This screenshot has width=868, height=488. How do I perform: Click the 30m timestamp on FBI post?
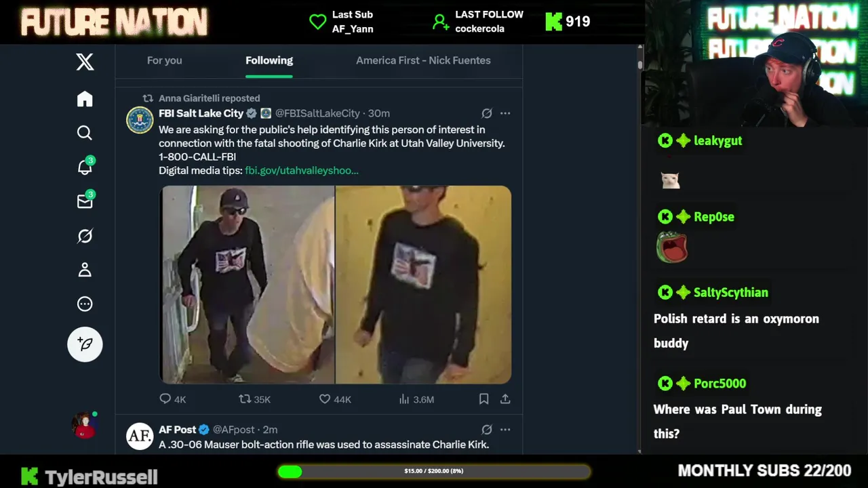click(379, 113)
